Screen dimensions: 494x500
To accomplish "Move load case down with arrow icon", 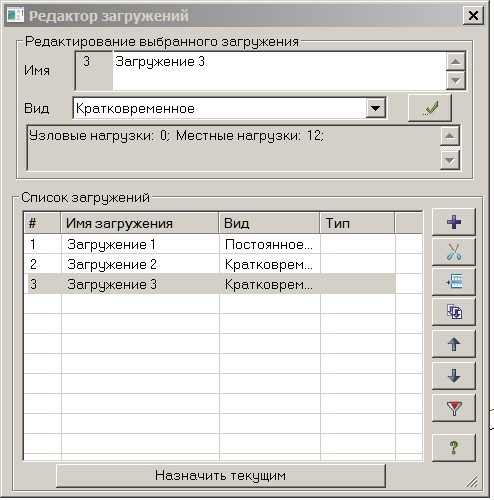I will coord(453,376).
